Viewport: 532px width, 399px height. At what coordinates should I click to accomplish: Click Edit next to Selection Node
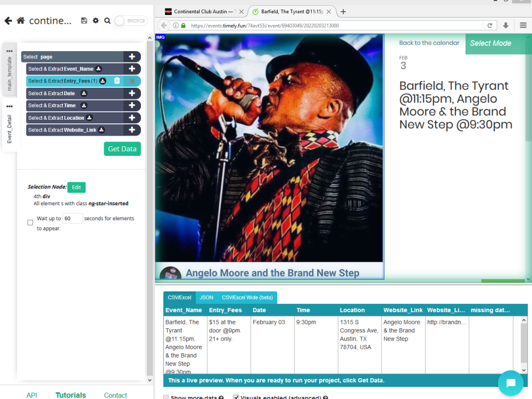click(76, 187)
